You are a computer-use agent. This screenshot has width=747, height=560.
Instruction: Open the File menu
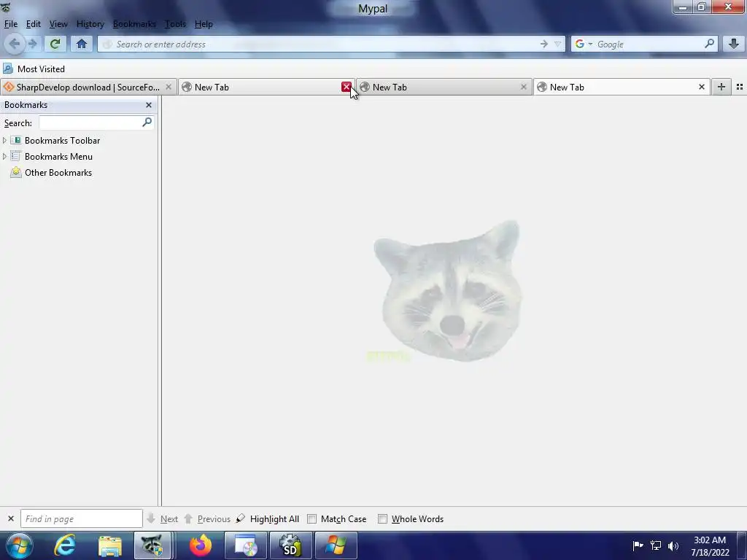pos(10,24)
